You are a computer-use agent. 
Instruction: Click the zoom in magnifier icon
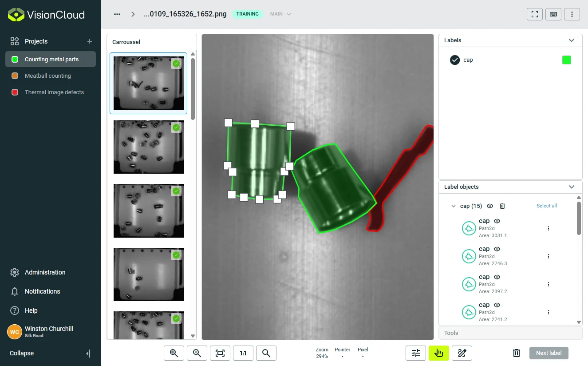[174, 353]
